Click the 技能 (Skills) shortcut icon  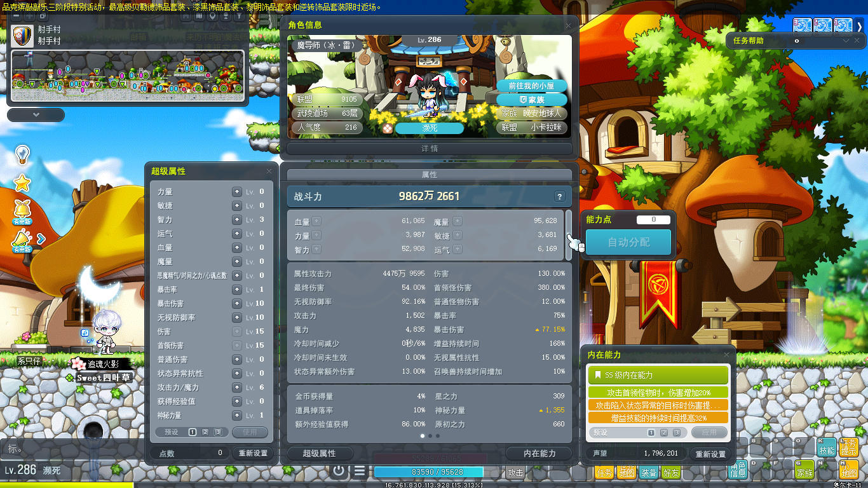(x=826, y=447)
